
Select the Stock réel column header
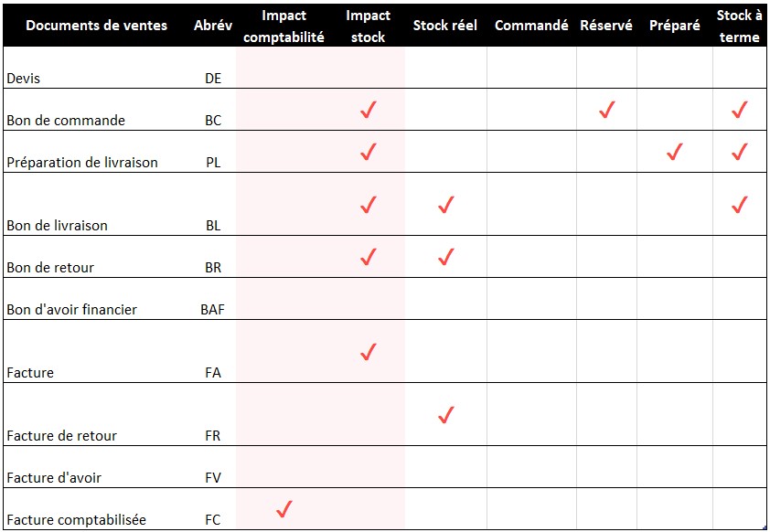(445, 26)
